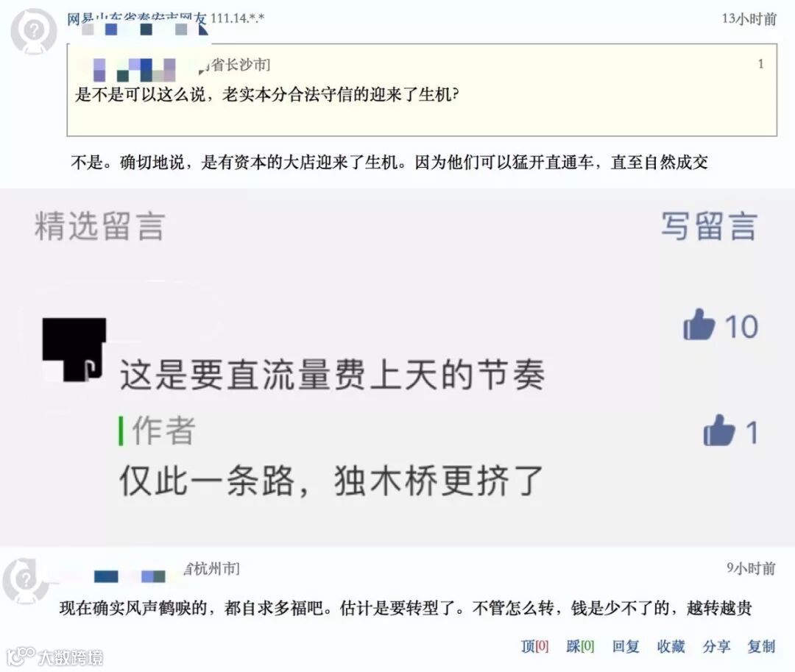Screen dimensions: 795x672
Task: Like the author's reply with 1 thumb
Action: click(719, 431)
